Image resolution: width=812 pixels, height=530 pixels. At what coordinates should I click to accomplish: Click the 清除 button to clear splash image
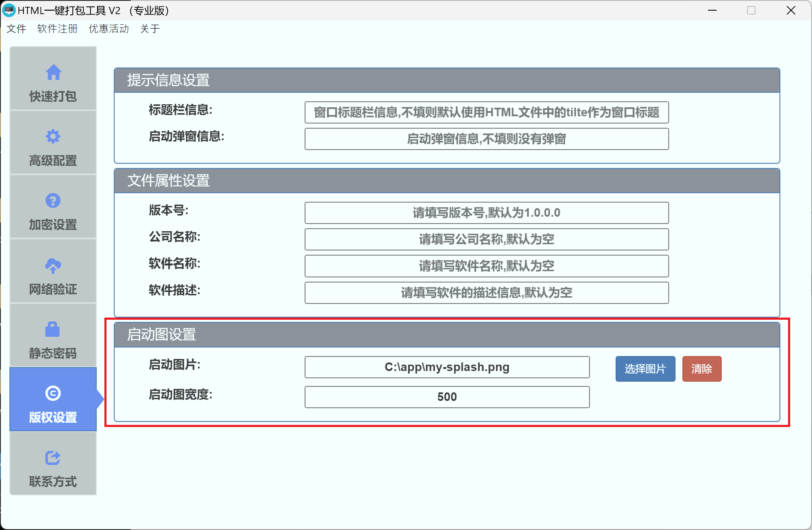pyautogui.click(x=702, y=368)
